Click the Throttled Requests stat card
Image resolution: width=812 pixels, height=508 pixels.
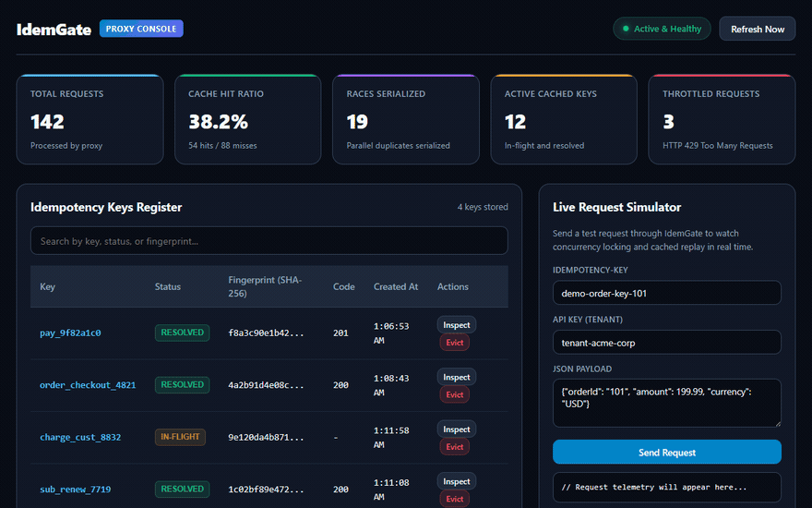(722, 119)
